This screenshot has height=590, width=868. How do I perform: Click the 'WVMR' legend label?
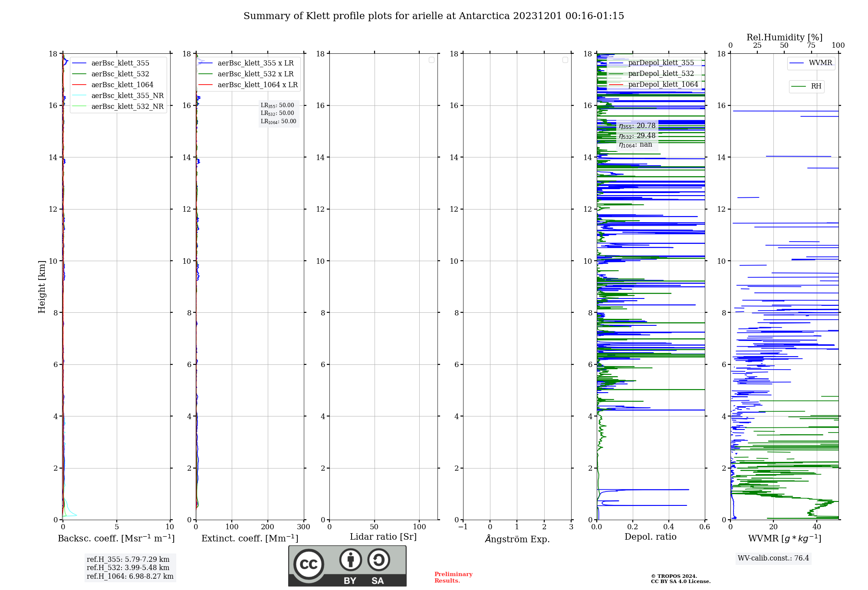[820, 63]
